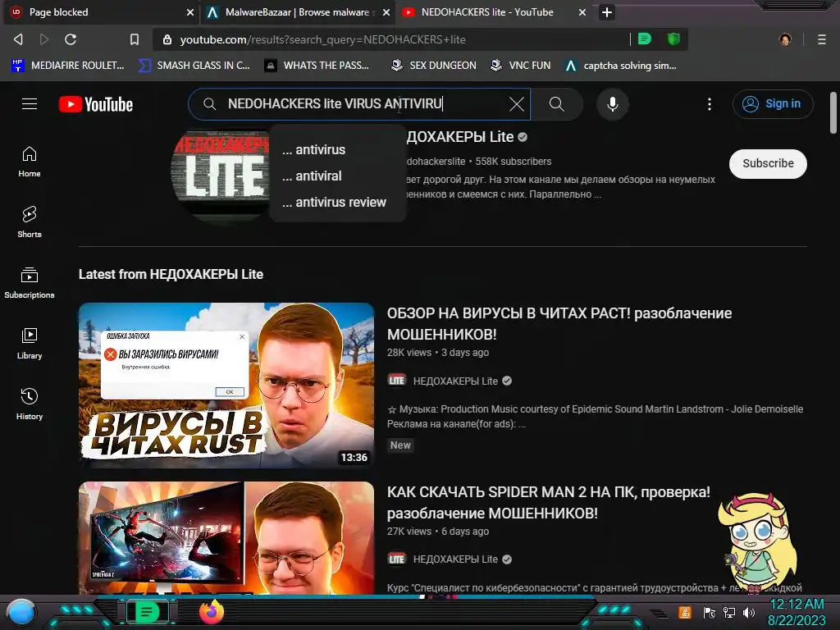This screenshot has width=840, height=630.
Task: Open site padlock security info
Action: [167, 39]
